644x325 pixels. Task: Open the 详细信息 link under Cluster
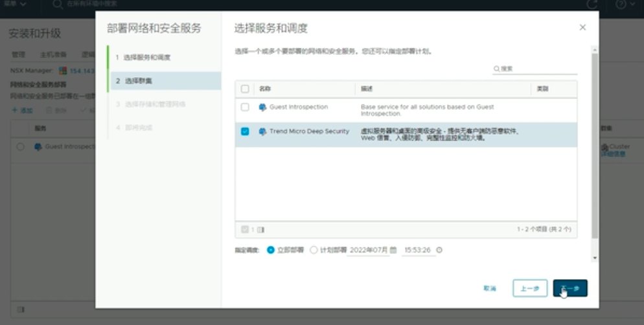point(613,154)
